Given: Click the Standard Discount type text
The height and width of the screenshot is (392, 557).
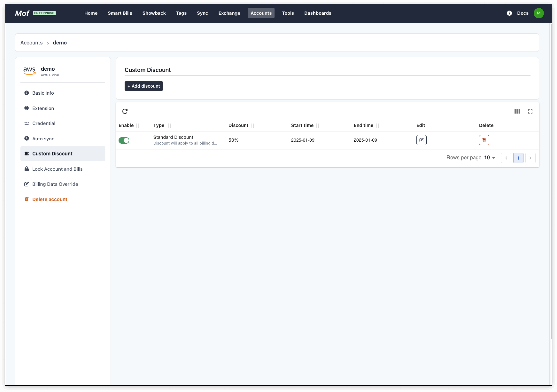Looking at the screenshot, I should click(173, 137).
